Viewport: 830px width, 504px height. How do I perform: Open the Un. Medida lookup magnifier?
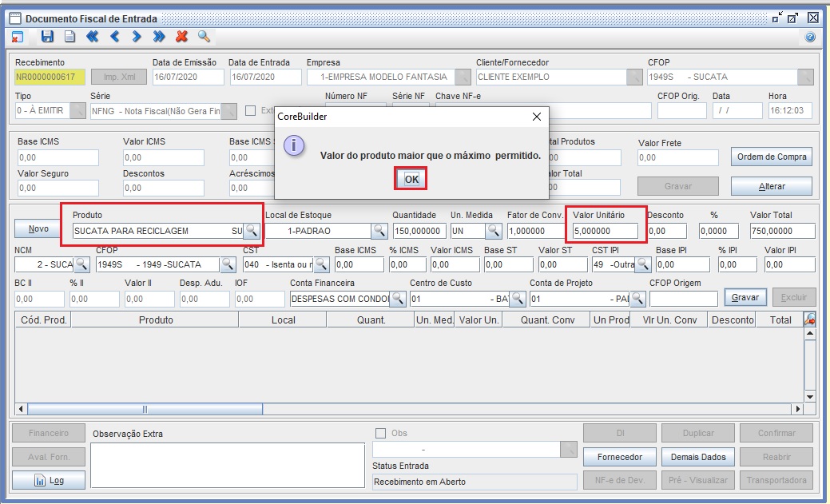tap(494, 231)
